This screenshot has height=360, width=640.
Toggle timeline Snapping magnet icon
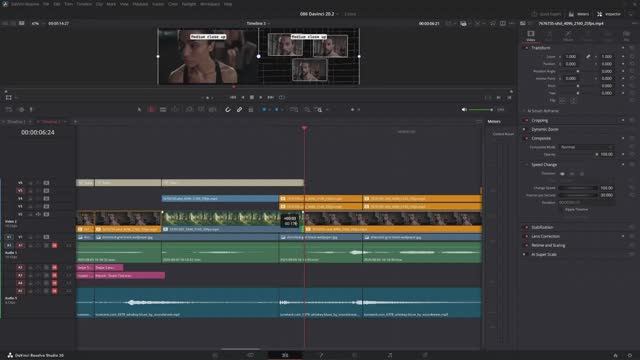pyautogui.click(x=228, y=109)
